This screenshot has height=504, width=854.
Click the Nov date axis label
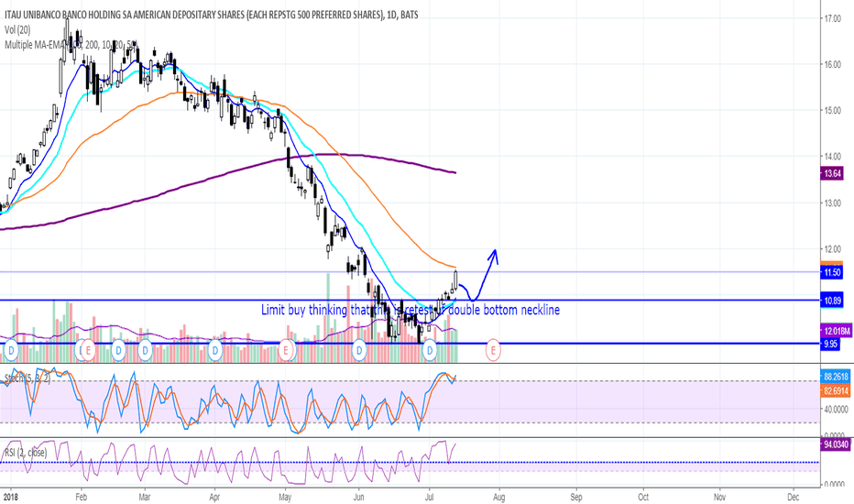pyautogui.click(x=720, y=497)
